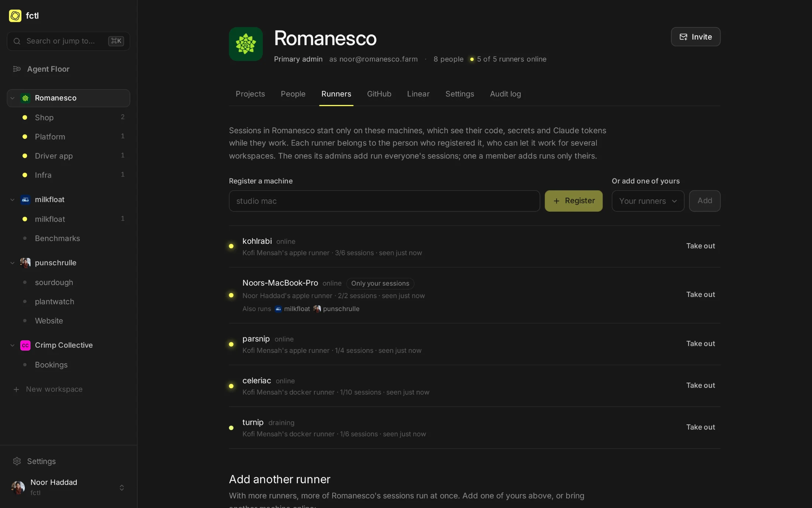Click the fctl logo icon
The height and width of the screenshot is (508, 812).
15,16
